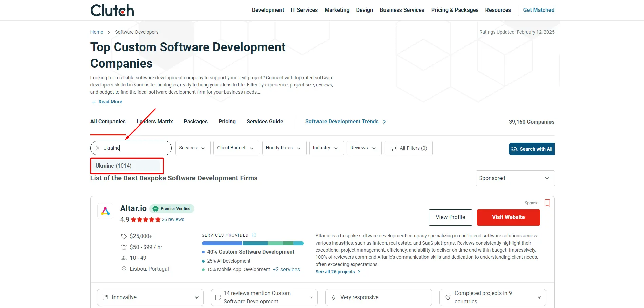Click the 39,160 Companies count text
The image size is (644, 308).
(531, 122)
